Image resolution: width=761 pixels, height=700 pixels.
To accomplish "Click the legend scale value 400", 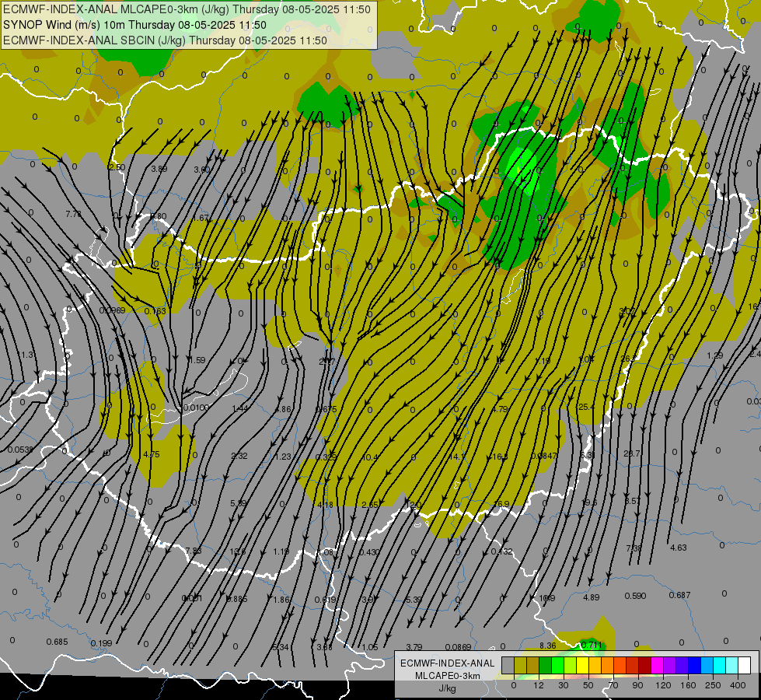I will [738, 685].
